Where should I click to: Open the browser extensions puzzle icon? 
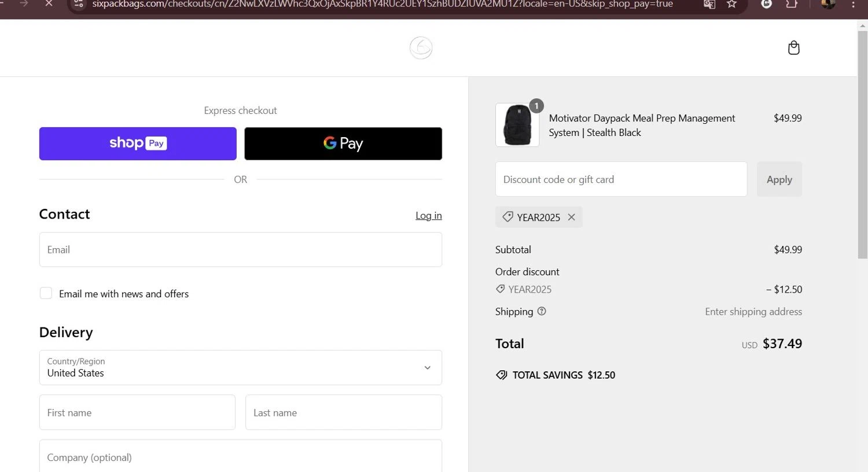[x=792, y=4]
